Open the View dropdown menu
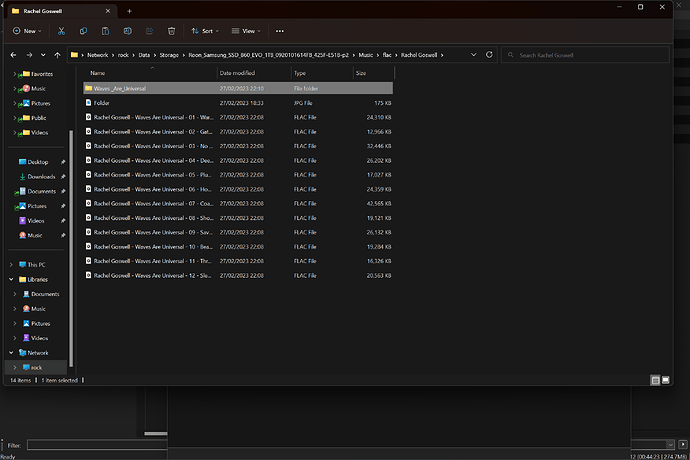690x460 pixels. [249, 32]
